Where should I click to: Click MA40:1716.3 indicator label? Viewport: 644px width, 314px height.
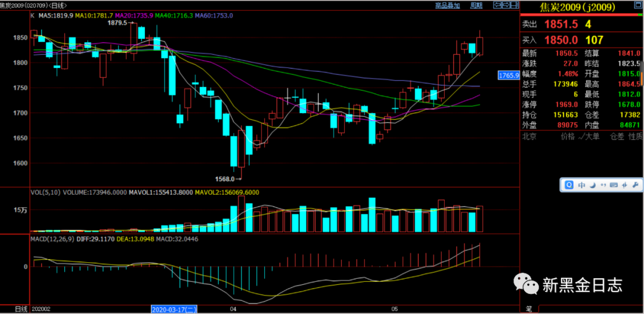[174, 15]
